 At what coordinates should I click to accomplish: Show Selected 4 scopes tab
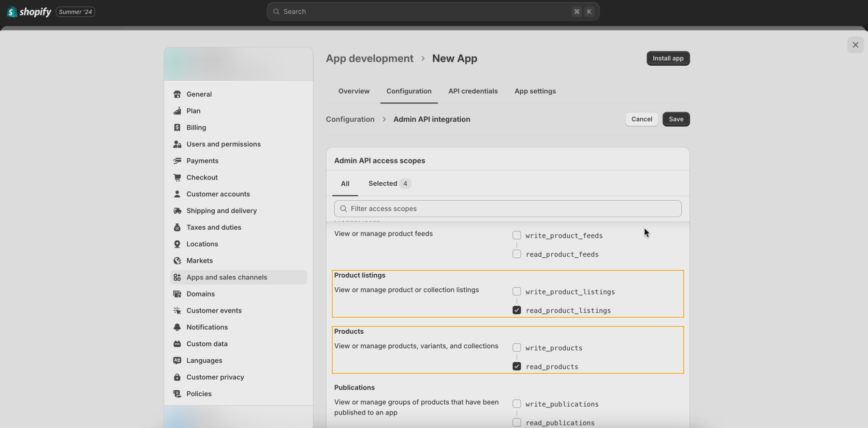(x=389, y=184)
